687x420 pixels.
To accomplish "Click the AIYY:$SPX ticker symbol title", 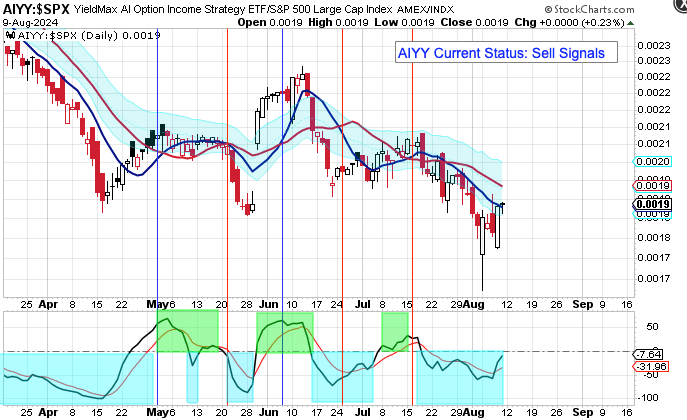I will [x=36, y=8].
